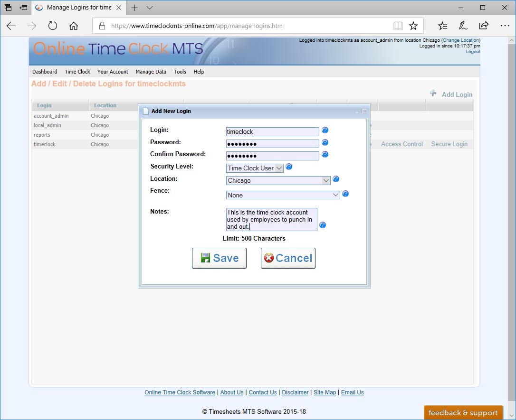The width and height of the screenshot is (516, 420).
Task: Click the help icon next to Login field
Action: [x=325, y=130]
